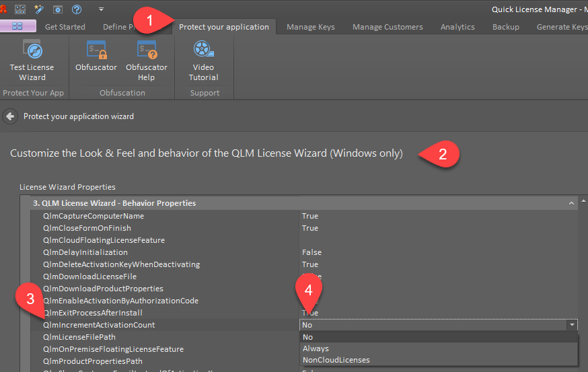This screenshot has width=588, height=372.
Task: Collapse the Behavior Properties section chevron
Action: point(571,203)
